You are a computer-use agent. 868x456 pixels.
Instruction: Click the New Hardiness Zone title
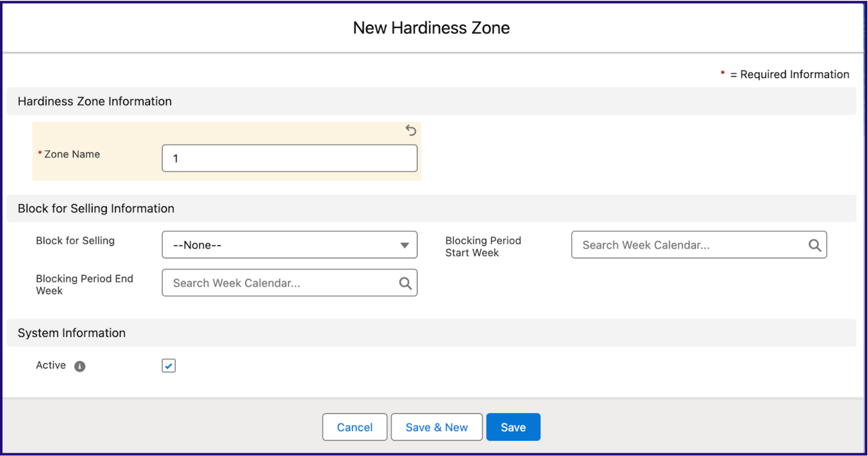(431, 28)
